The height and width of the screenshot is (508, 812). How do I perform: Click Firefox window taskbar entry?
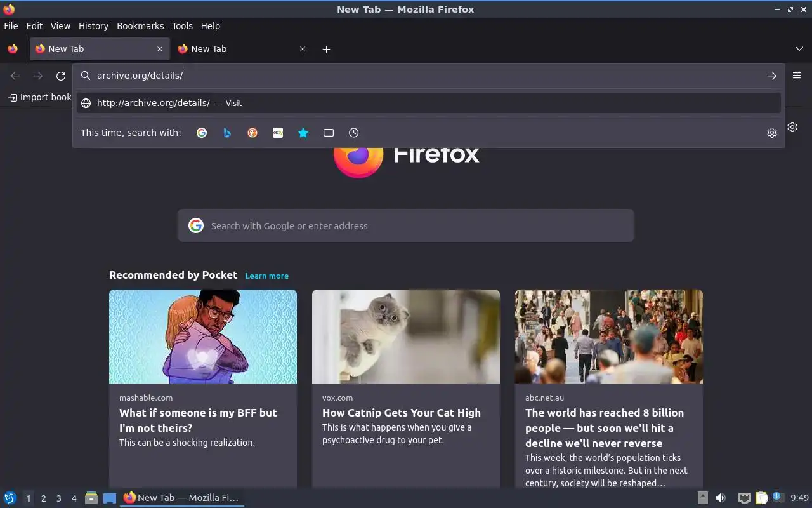coord(183,498)
